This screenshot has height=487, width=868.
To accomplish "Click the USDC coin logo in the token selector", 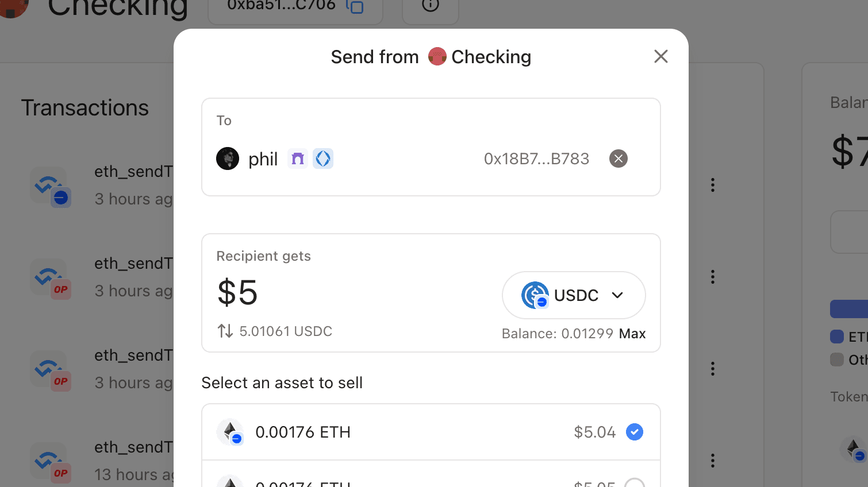I will [x=535, y=295].
